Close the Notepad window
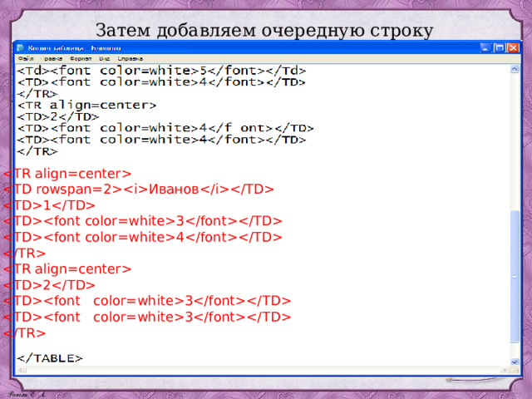Viewport: 532px width, 399px height. pos(513,48)
